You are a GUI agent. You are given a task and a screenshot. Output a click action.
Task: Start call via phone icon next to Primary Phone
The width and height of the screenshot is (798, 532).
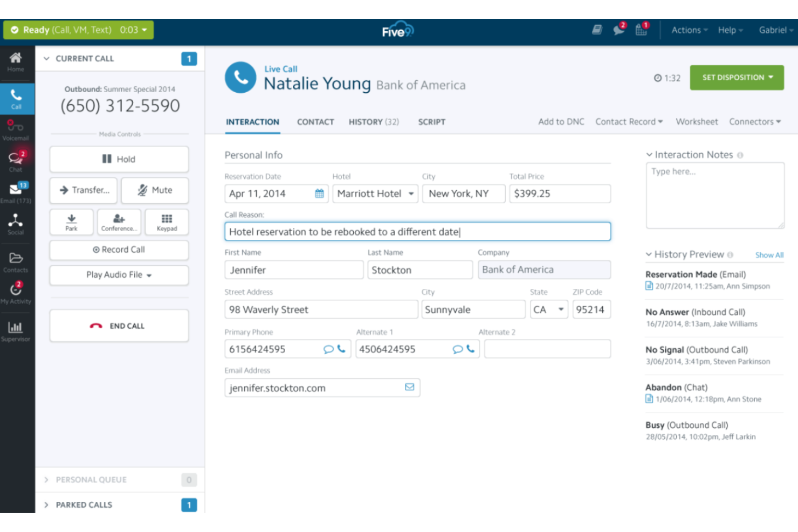pyautogui.click(x=341, y=349)
